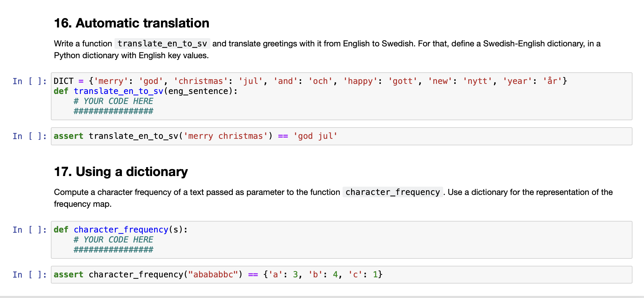Click the 'merry christmas' string in the assert
The image size is (644, 298).
coord(225,136)
